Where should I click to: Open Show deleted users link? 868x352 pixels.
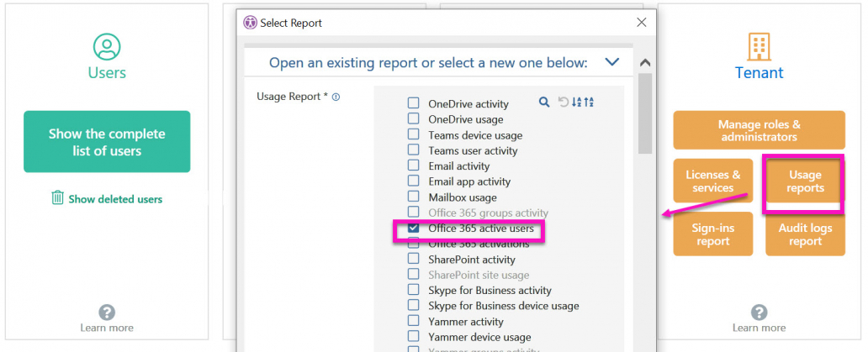[x=115, y=199]
